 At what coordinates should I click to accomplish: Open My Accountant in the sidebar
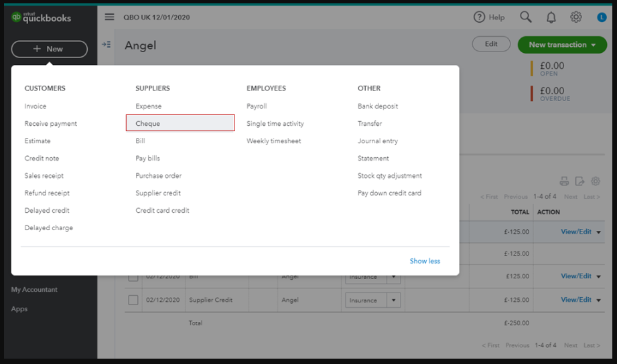point(34,290)
